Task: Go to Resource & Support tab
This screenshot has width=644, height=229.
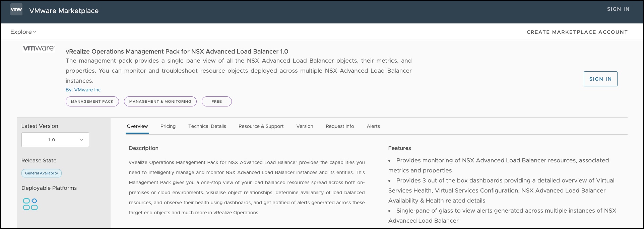Action: 261,126
